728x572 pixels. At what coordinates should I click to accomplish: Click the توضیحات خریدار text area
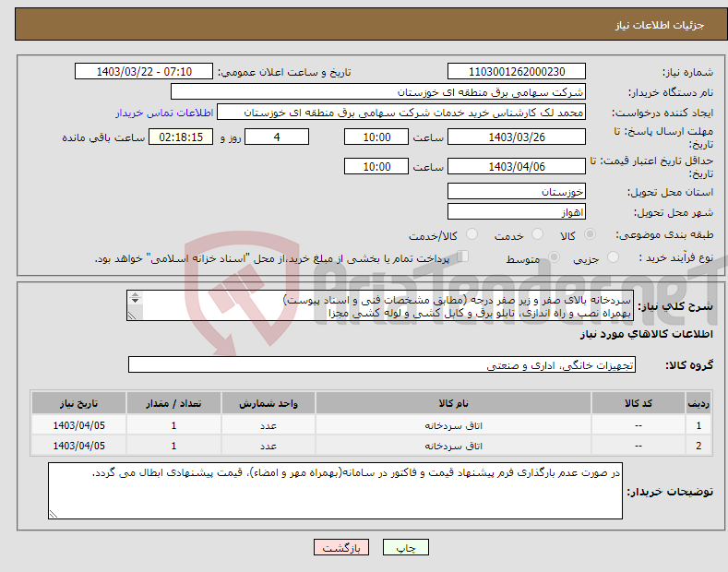(x=335, y=491)
